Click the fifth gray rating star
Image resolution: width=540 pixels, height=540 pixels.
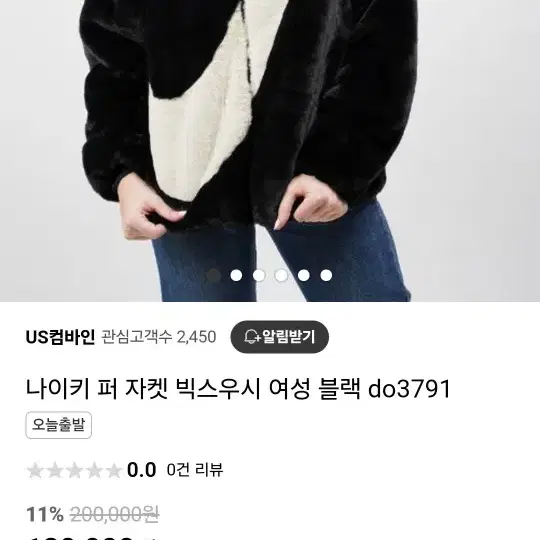coord(114,470)
